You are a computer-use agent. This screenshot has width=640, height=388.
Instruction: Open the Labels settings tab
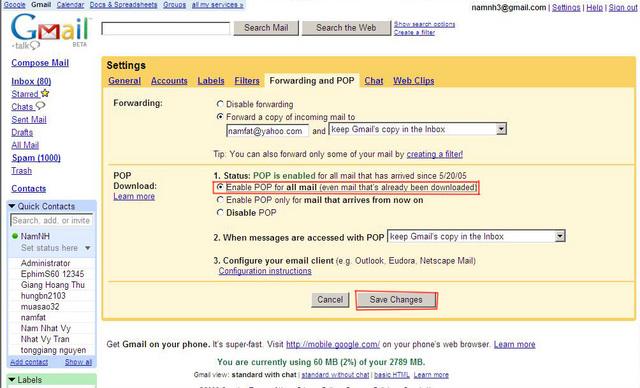click(x=211, y=81)
